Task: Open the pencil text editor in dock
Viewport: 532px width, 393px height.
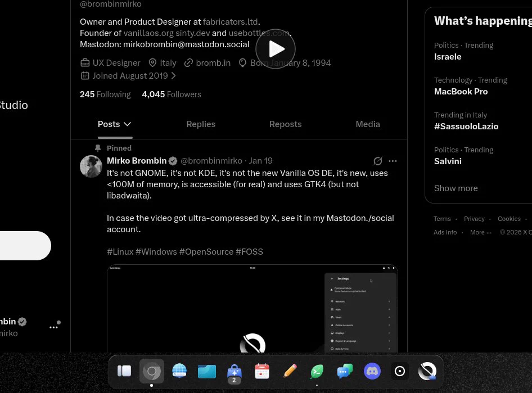Action: [290, 371]
